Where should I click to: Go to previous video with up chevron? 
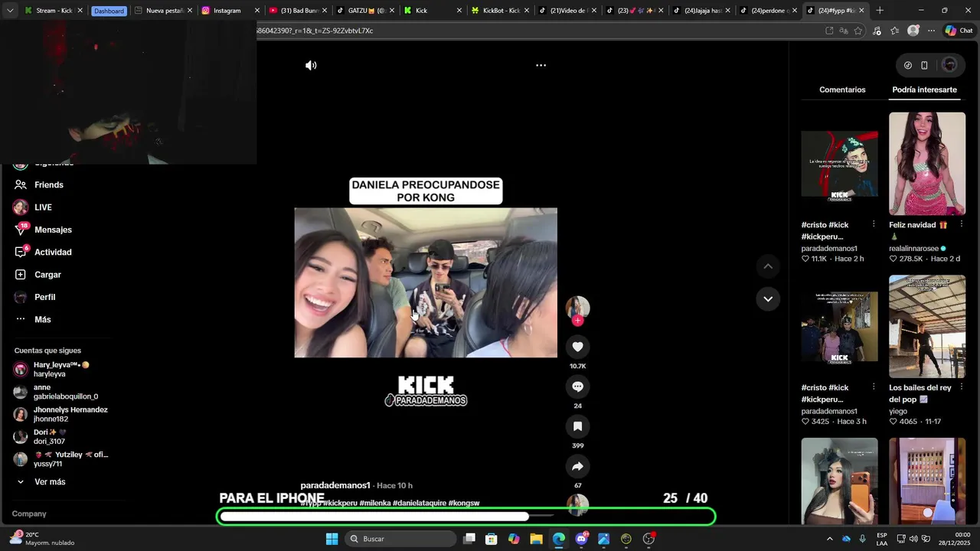pos(768,266)
